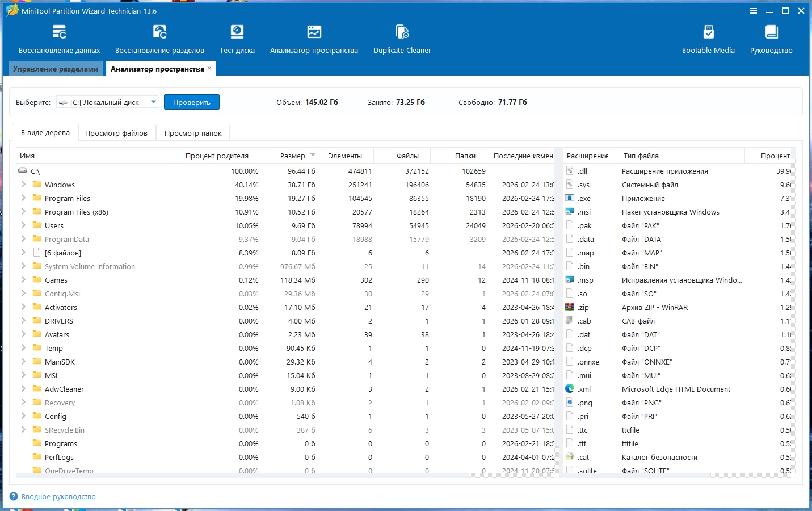Click the Space Analyzer toolbar icon

coord(314,32)
